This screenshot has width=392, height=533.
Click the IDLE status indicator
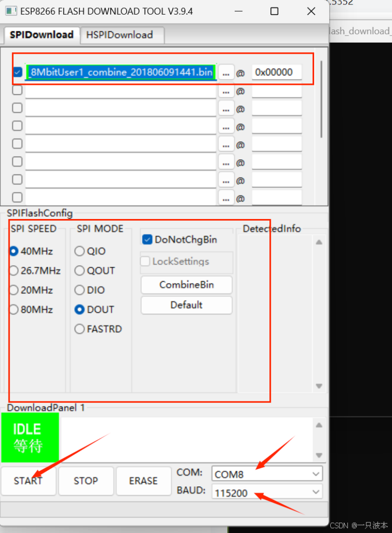click(30, 437)
